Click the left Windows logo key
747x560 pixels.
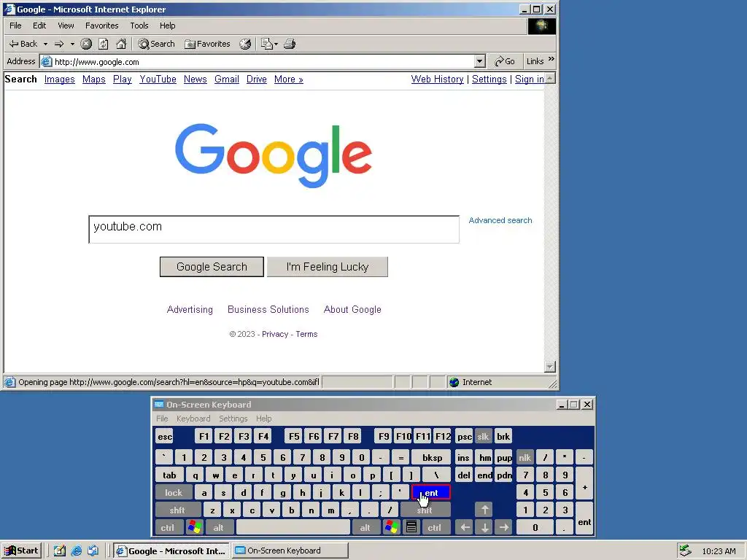(x=195, y=528)
